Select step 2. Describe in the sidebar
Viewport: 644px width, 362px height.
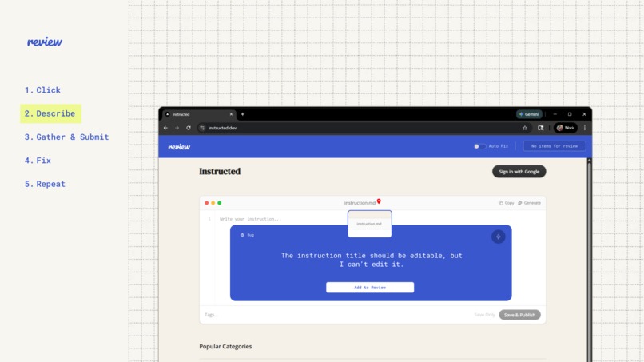pyautogui.click(x=50, y=113)
